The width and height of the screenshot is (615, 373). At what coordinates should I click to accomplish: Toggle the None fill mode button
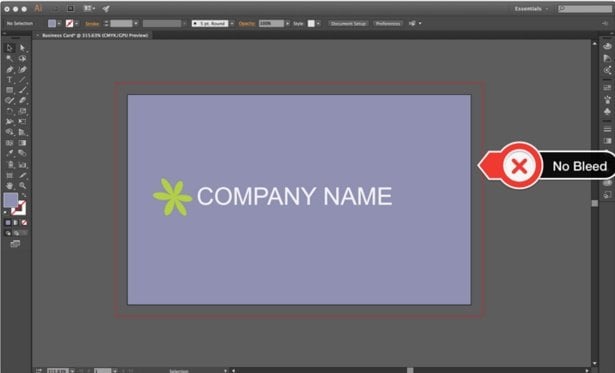tap(24, 222)
